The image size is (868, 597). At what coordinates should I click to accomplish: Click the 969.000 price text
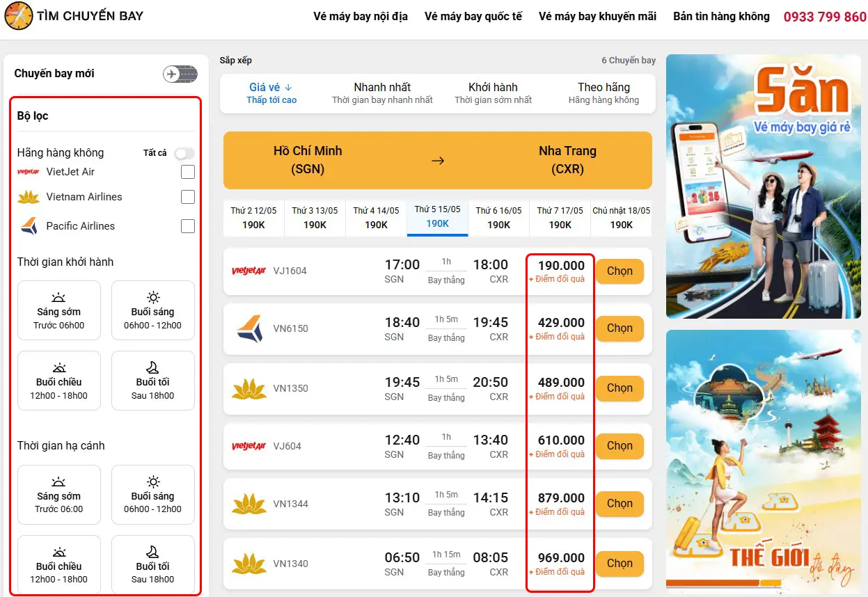coord(561,558)
